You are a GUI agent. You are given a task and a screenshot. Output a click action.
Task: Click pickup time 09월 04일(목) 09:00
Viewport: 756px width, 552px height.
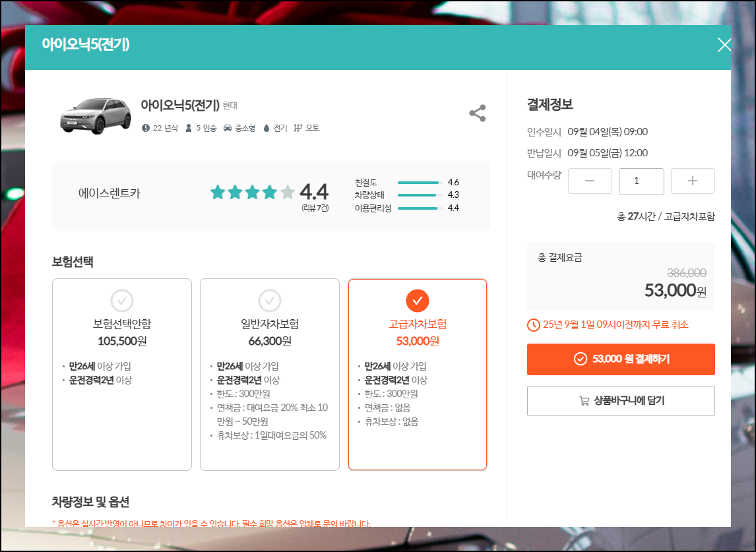pyautogui.click(x=608, y=132)
